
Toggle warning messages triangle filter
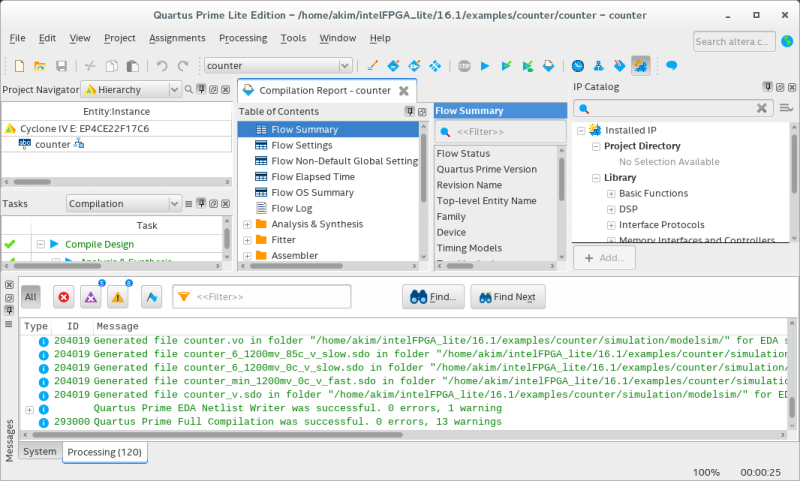[118, 297]
